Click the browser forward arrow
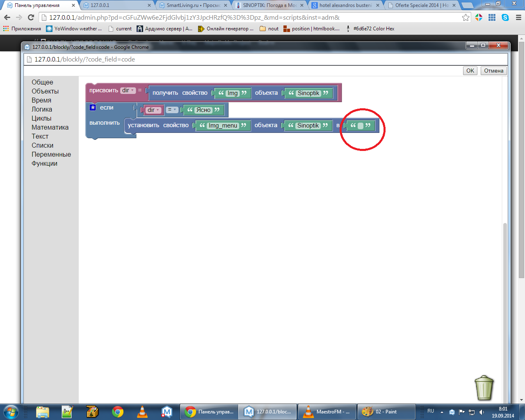Image resolution: width=525 pixels, height=420 pixels. pos(19,18)
